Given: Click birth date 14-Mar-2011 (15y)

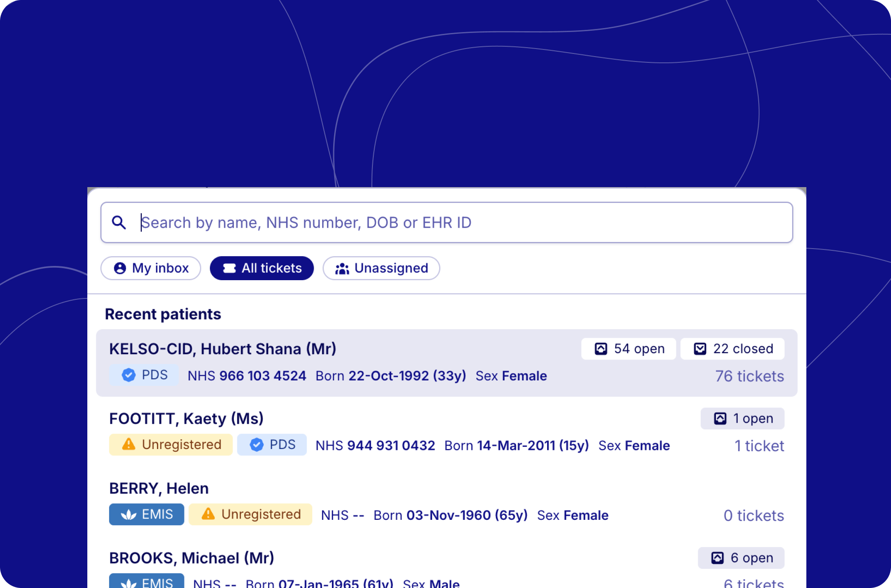Looking at the screenshot, I should [533, 446].
